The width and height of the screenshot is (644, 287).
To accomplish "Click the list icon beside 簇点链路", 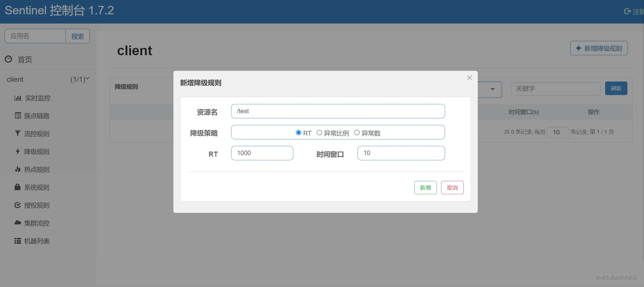I will tap(18, 116).
